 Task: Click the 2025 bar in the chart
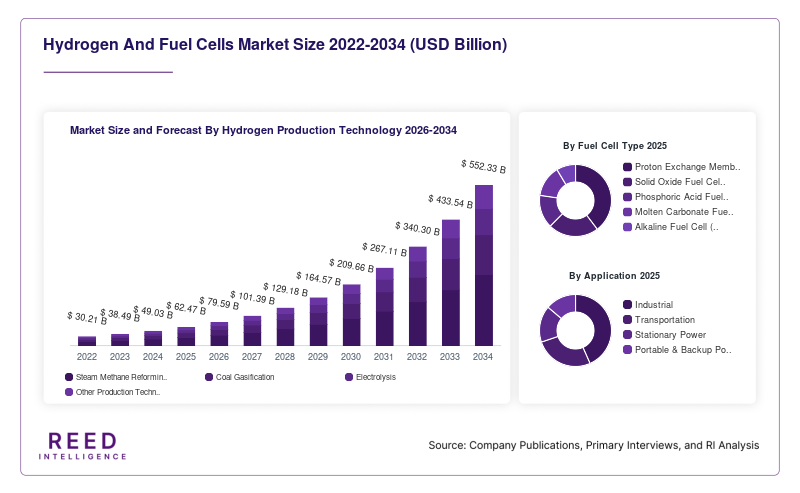(186, 336)
